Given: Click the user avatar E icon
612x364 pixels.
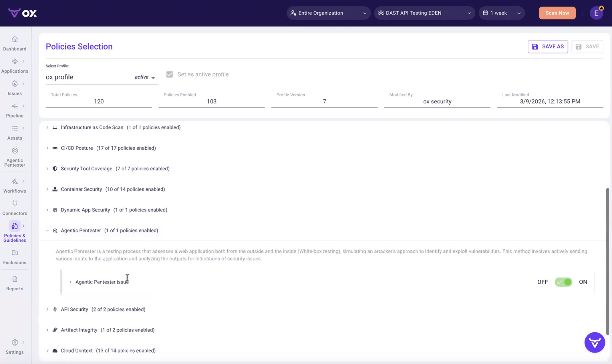Looking at the screenshot, I should coord(597,13).
